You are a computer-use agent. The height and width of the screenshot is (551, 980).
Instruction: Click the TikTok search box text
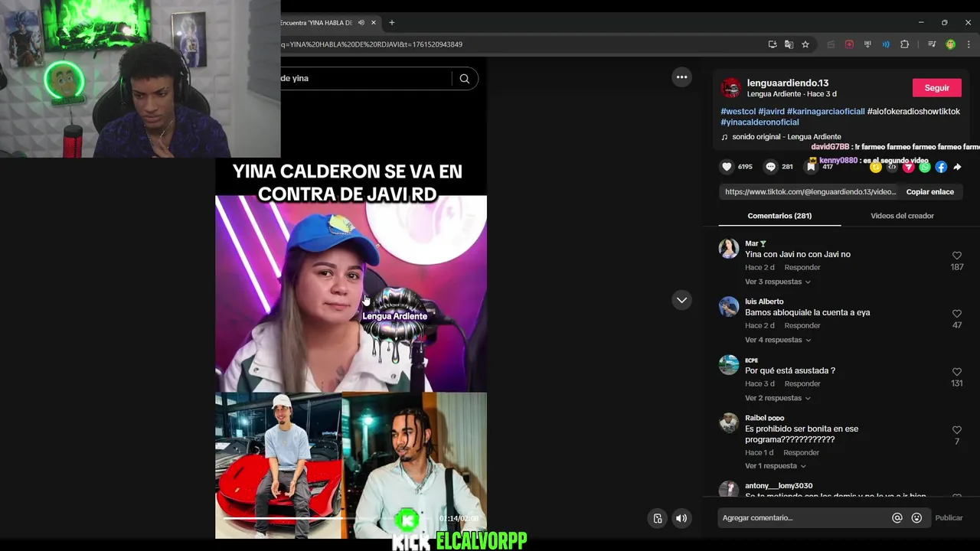click(294, 78)
